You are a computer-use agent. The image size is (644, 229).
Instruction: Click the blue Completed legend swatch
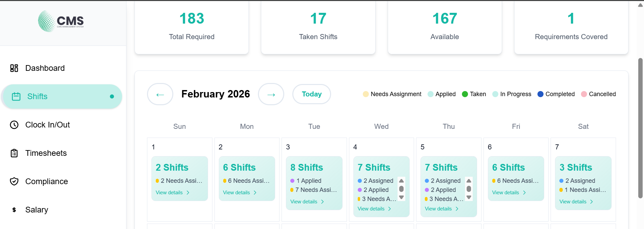coord(540,94)
